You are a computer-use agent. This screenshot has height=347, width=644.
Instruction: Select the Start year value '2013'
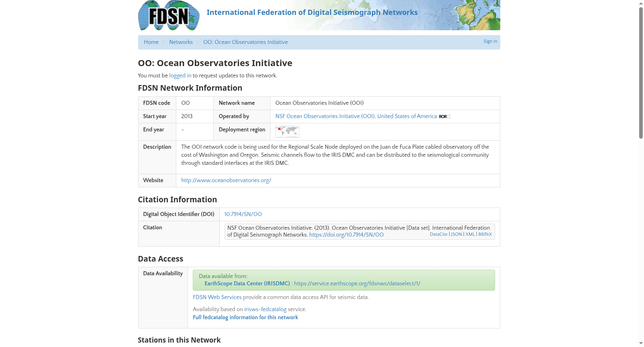(187, 116)
